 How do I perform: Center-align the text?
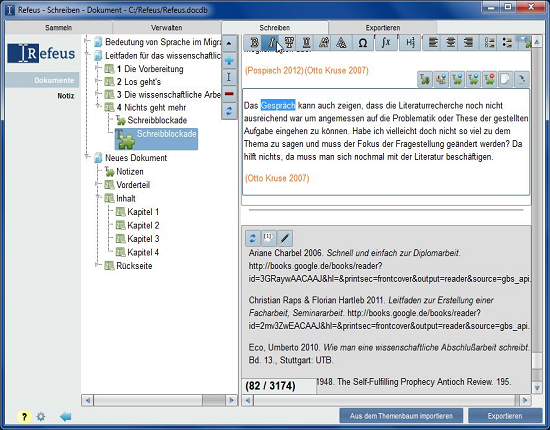[450, 43]
